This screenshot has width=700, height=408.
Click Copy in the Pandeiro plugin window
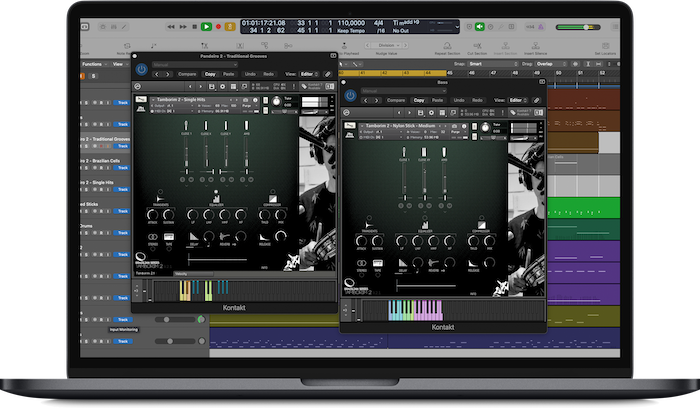[x=210, y=74]
